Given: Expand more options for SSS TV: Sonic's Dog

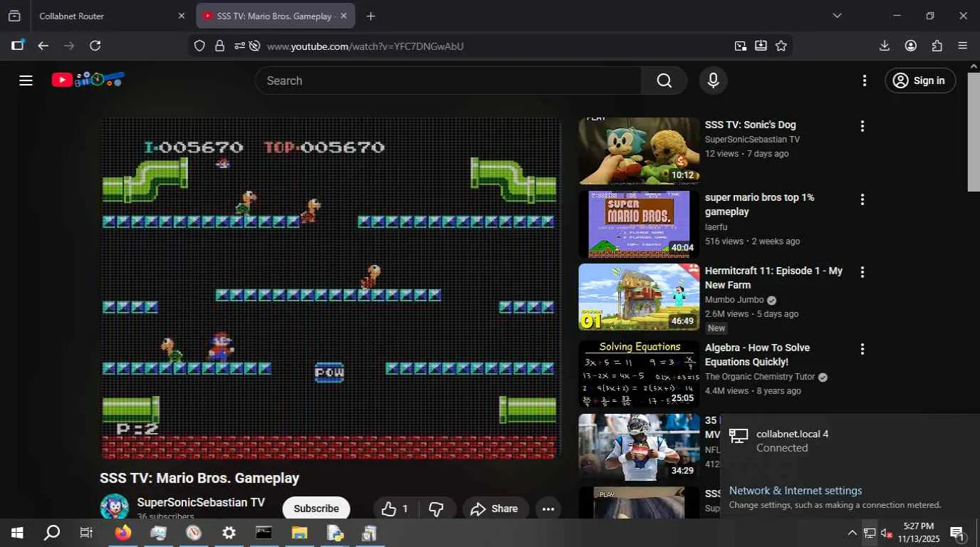Looking at the screenshot, I should tap(862, 126).
